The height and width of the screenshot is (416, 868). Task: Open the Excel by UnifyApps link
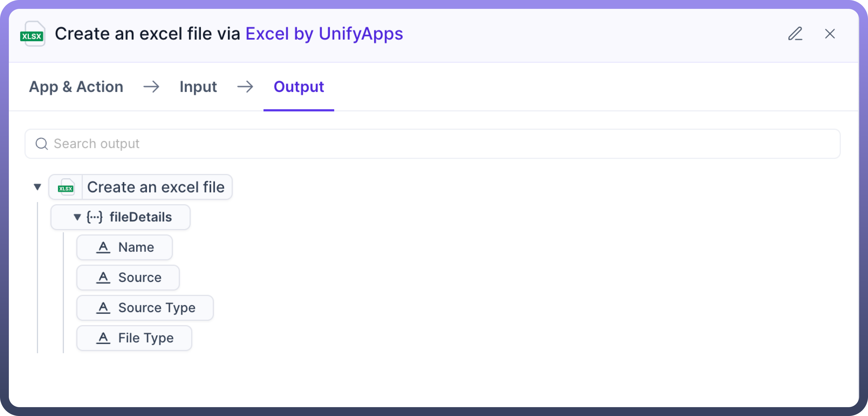324,34
